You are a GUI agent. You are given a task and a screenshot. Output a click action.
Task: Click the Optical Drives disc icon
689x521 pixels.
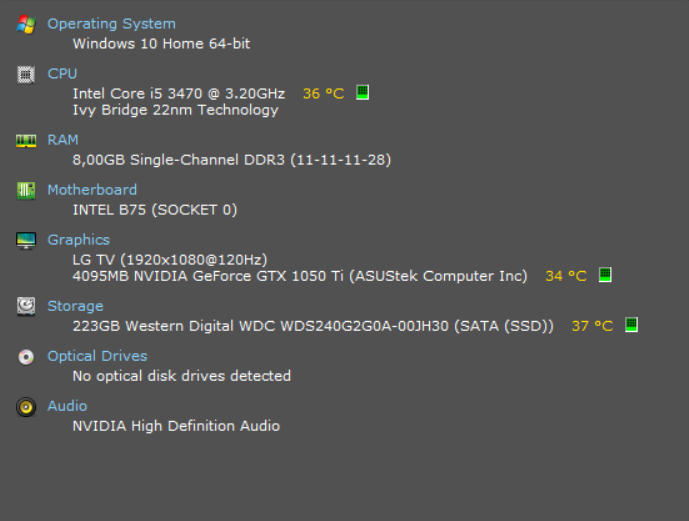(x=26, y=357)
